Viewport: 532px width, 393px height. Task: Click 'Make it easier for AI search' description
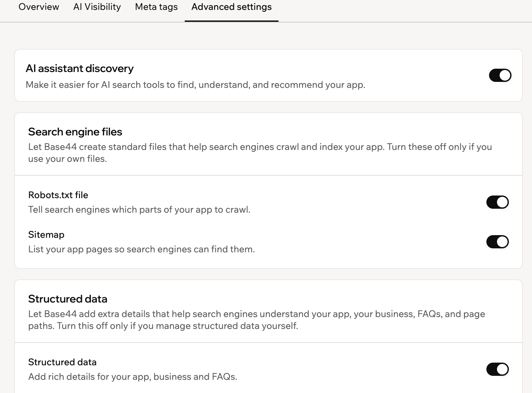(195, 85)
